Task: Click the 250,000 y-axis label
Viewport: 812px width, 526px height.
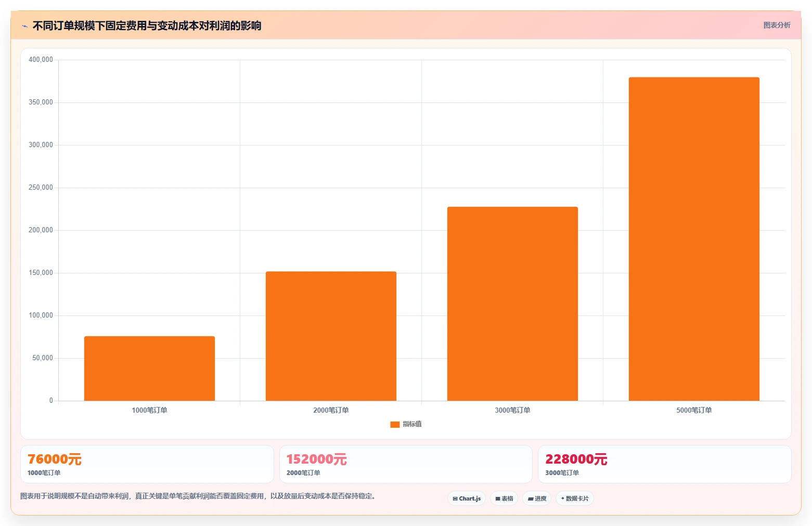Action: tap(41, 188)
